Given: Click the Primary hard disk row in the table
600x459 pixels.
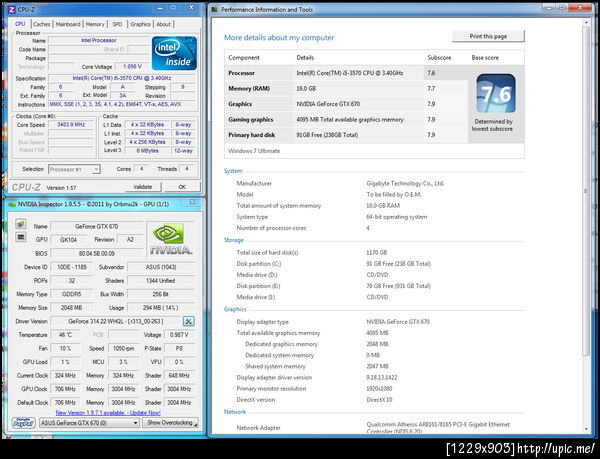Looking at the screenshot, I should 346,135.
